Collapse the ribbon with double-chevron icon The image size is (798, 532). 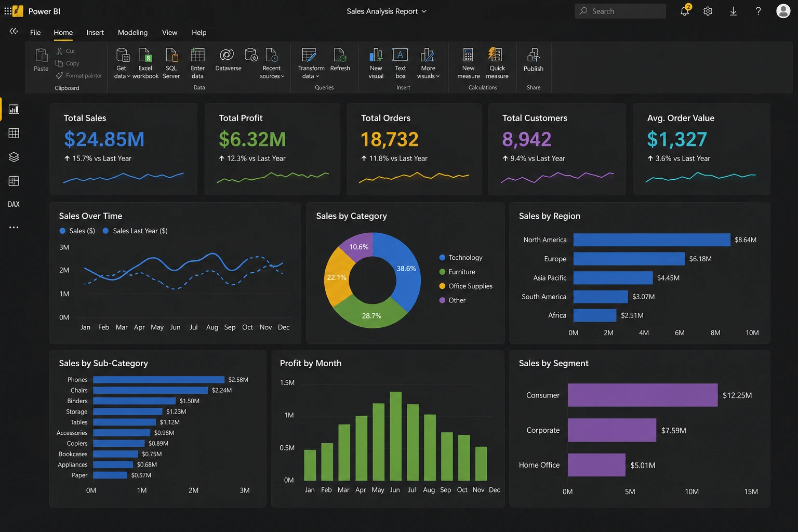point(14,31)
